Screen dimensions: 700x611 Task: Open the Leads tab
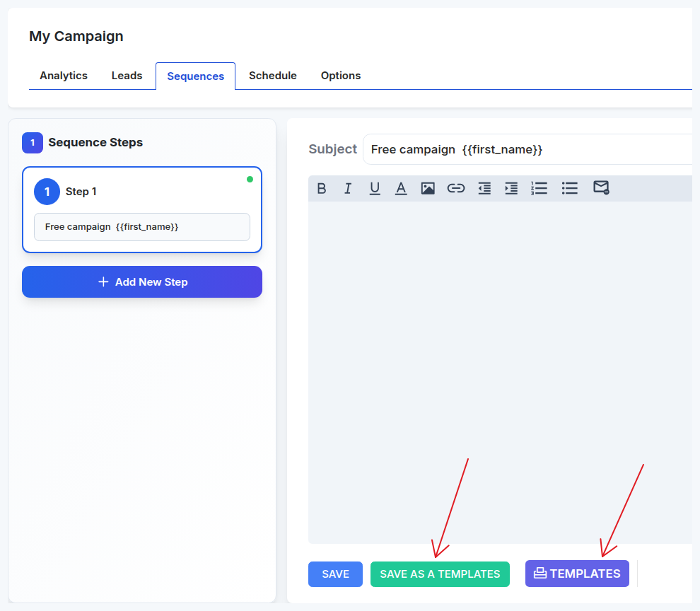click(x=127, y=76)
